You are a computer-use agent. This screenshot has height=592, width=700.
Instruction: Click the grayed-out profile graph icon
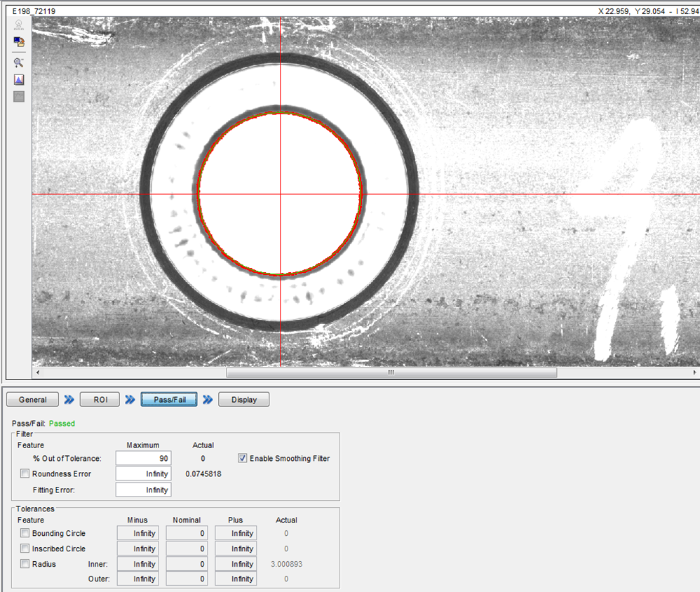pos(19,97)
